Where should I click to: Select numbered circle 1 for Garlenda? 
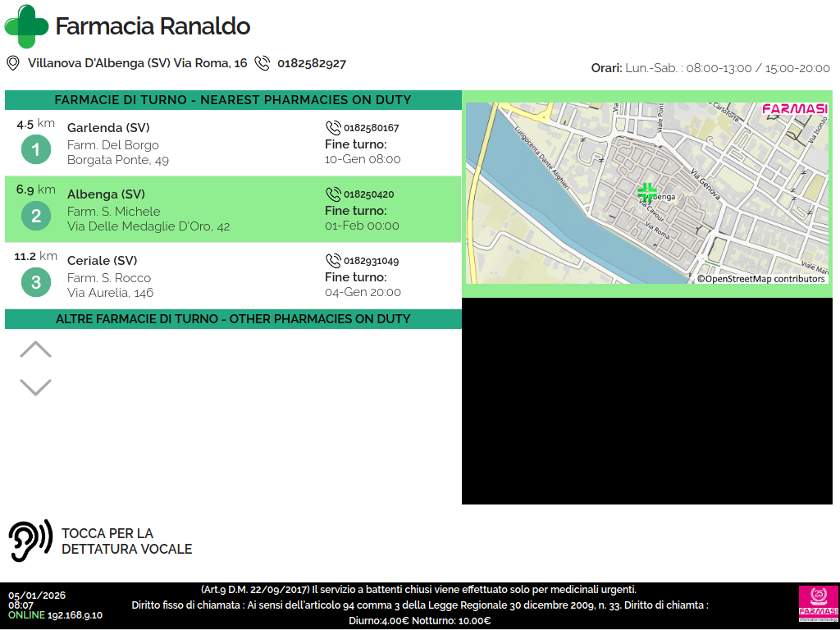(35, 149)
